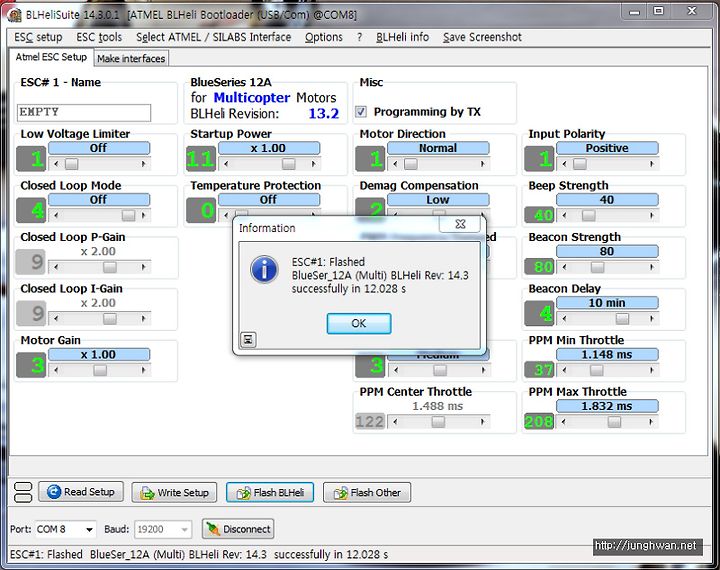Viewport: 720px width, 570px height.
Task: Click PPM Max Throttle left arrow
Action: [x=564, y=422]
